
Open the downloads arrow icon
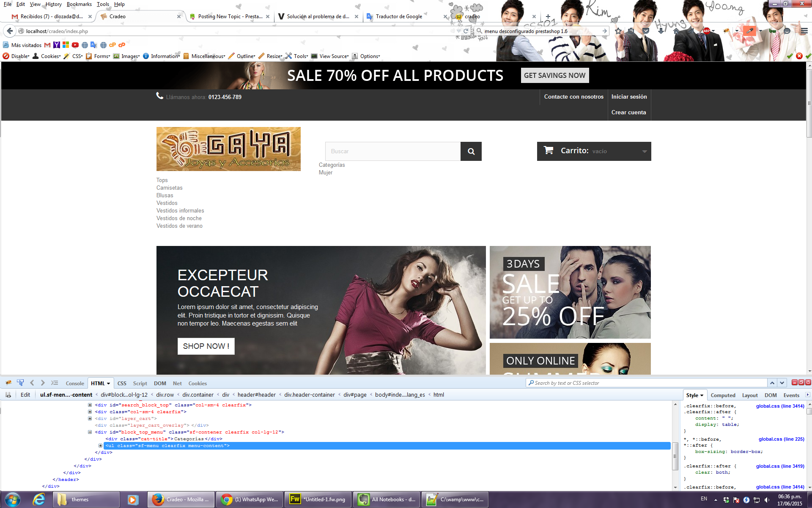coord(661,31)
